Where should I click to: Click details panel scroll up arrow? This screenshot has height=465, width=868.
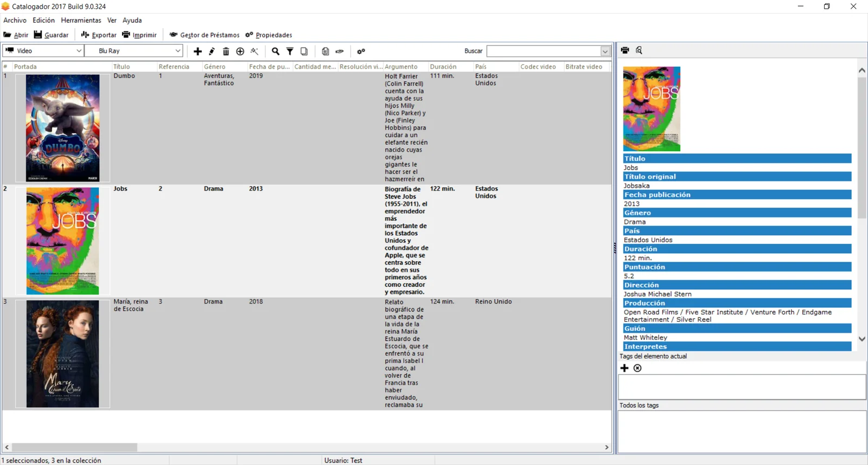861,70
